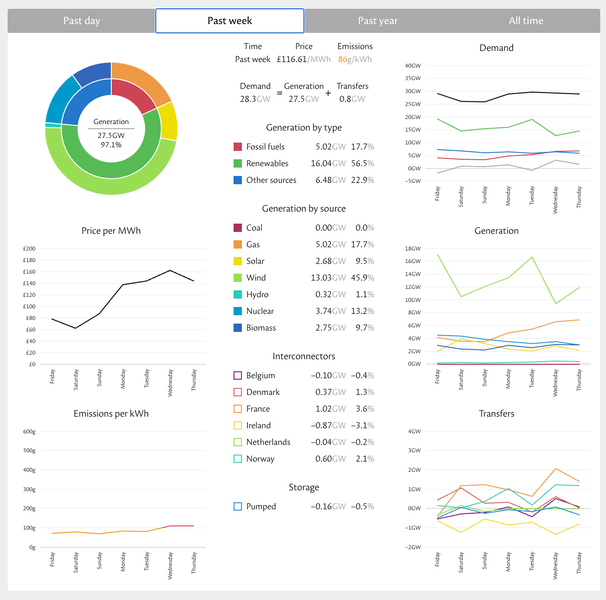Select the Past year tab
Screen dimensions: 606x600
tap(378, 21)
